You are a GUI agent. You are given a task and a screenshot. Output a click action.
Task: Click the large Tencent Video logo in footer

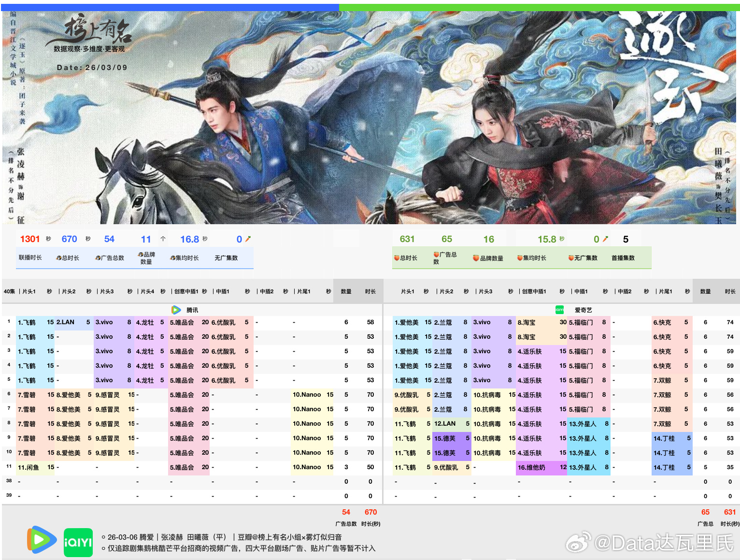coord(42,540)
